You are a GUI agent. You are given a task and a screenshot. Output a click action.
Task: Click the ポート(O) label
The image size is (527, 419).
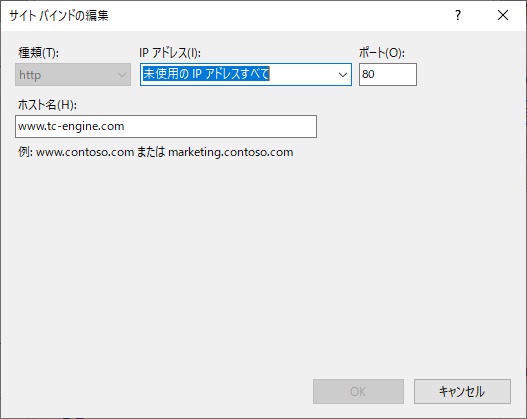point(382,53)
